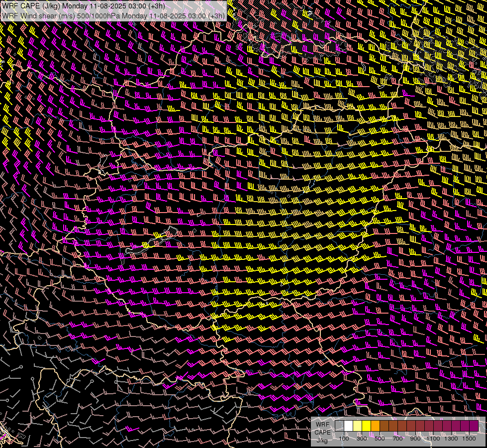Click the '1300' legend label
The height and width of the screenshot is (448, 487).
point(451,439)
